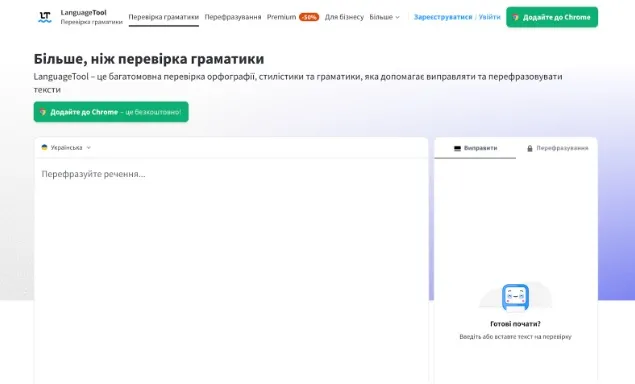Open the Перевірка граматики tab

(x=164, y=17)
